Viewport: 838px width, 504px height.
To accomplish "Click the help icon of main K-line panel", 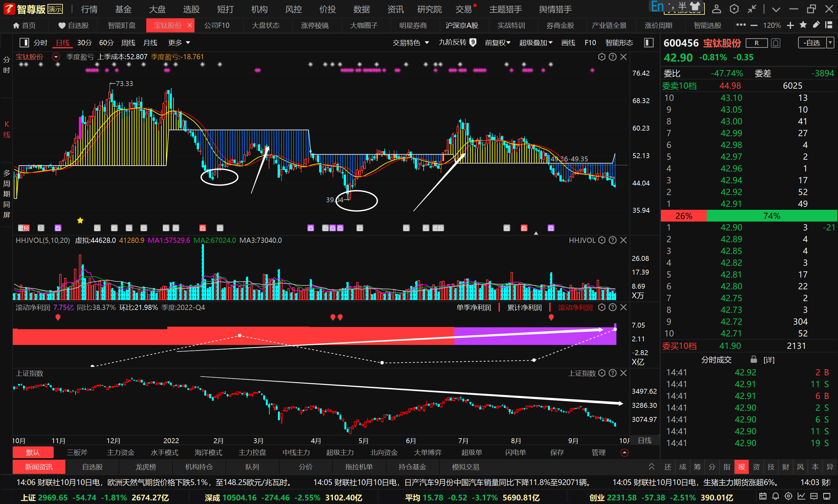I will 612,57.
